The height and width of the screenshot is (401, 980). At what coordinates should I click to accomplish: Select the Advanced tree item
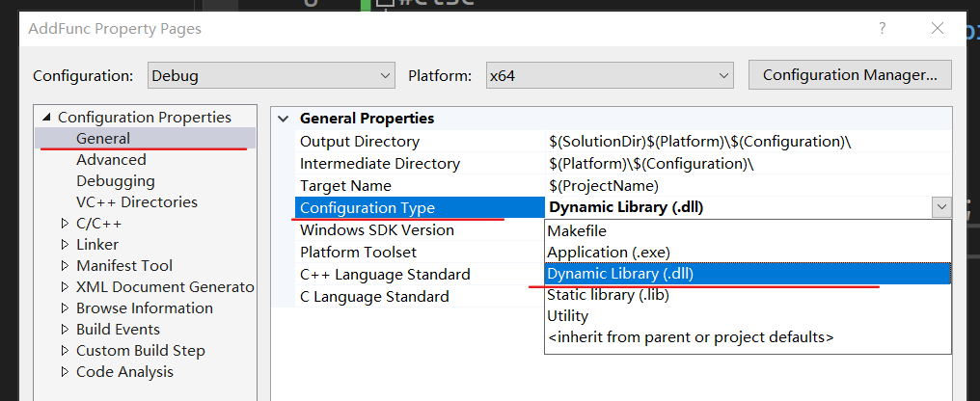click(111, 160)
